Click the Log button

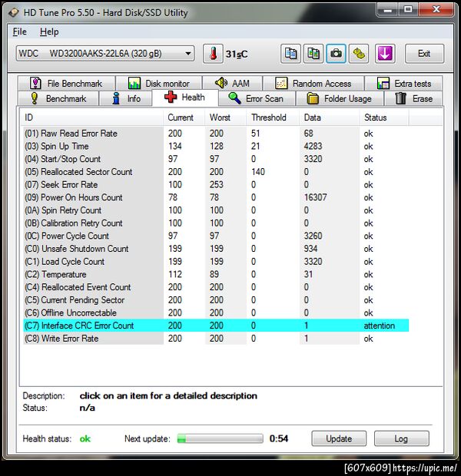click(x=401, y=438)
